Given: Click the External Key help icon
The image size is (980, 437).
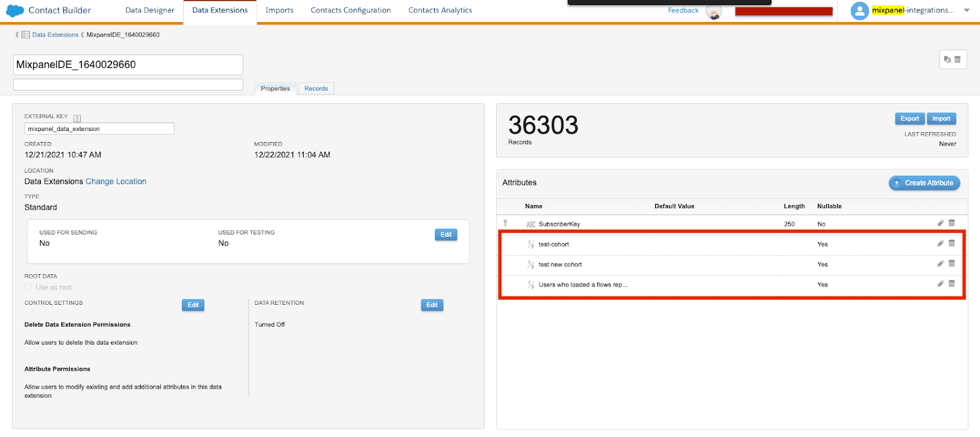Looking at the screenshot, I should (x=77, y=118).
